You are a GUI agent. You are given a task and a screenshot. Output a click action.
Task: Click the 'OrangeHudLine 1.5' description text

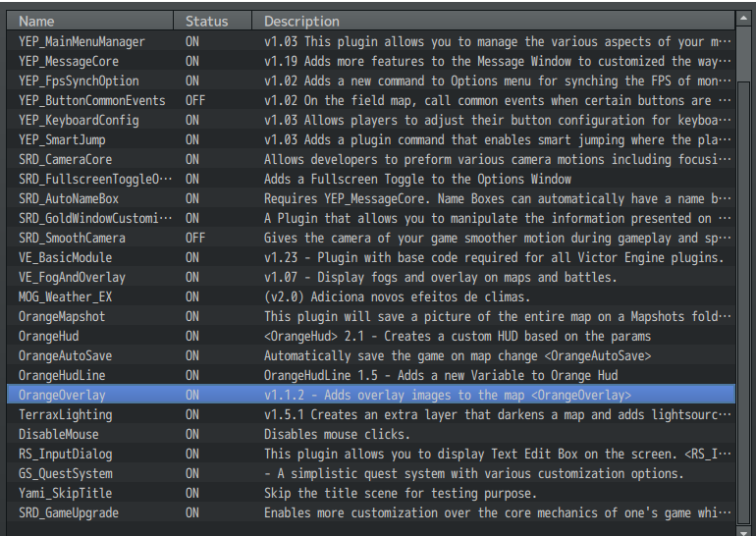click(441, 375)
